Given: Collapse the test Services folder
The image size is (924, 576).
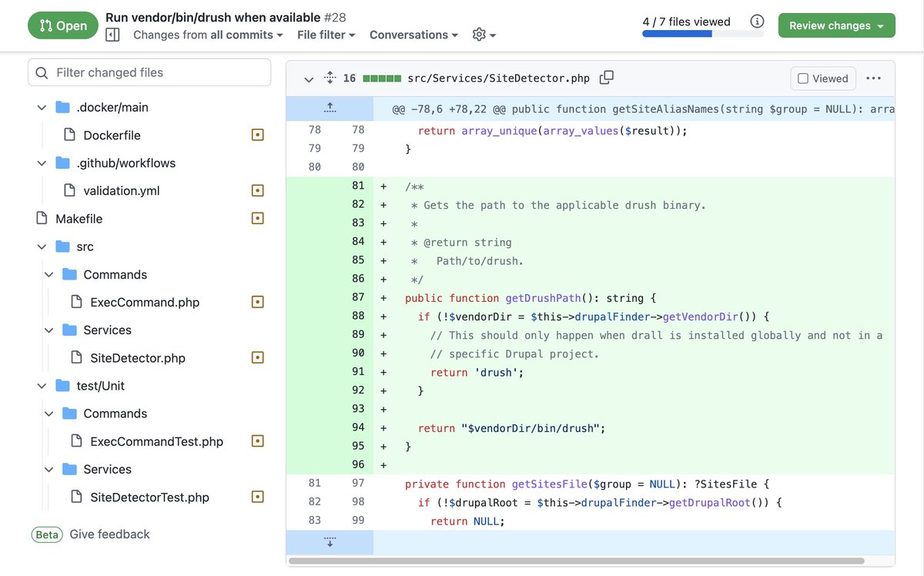Looking at the screenshot, I should click(49, 469).
